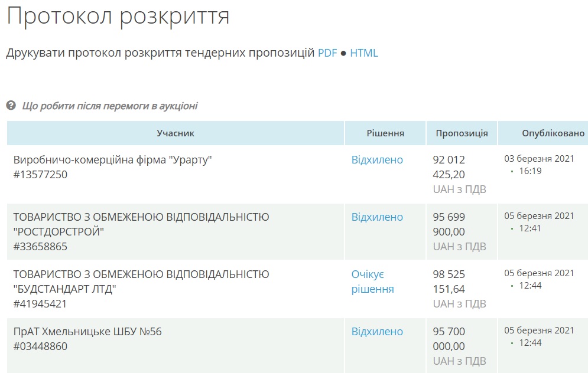This screenshot has height=373, width=588.
Task: Click the Учасник column header
Action: tap(176, 133)
